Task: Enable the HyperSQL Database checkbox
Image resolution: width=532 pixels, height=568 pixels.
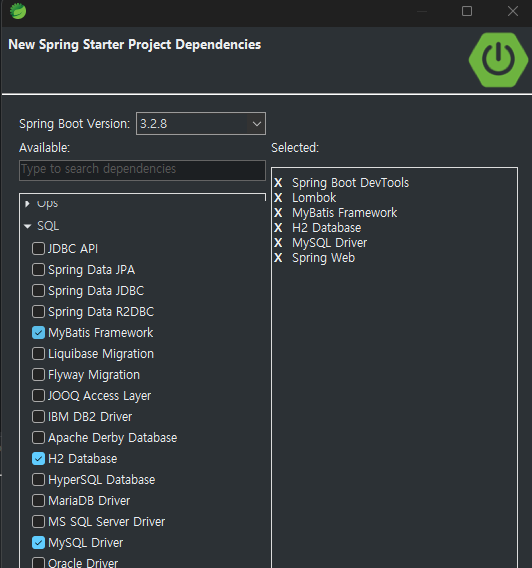Action: pyautogui.click(x=38, y=480)
